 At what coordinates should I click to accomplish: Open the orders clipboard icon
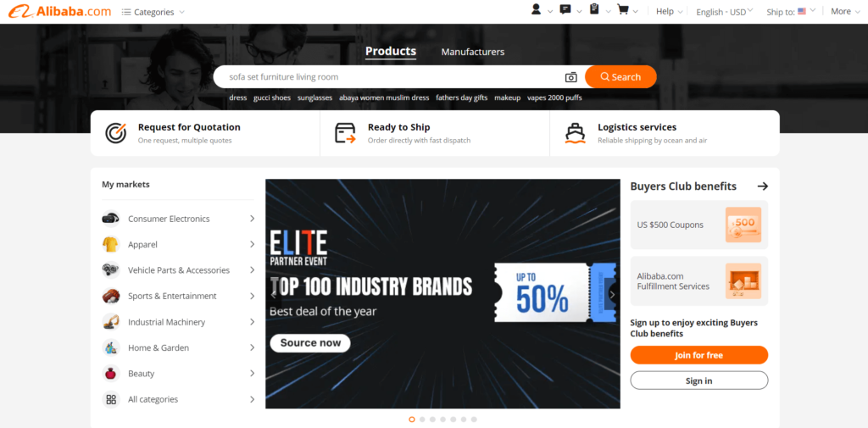point(594,9)
